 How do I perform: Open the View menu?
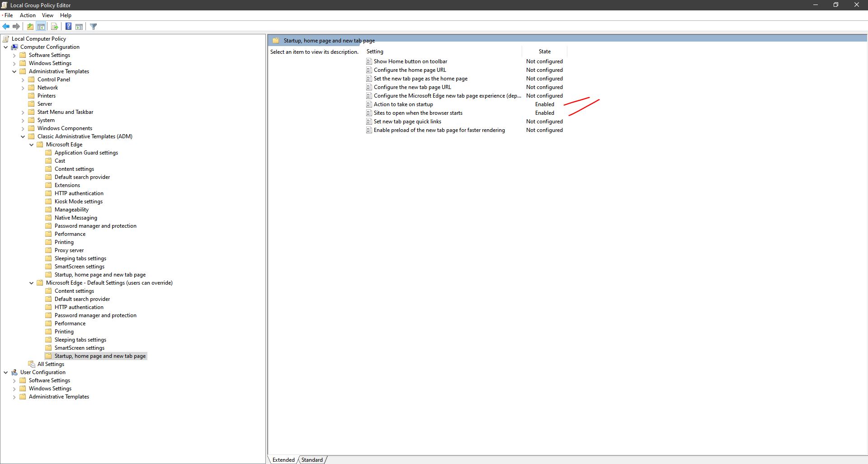47,15
